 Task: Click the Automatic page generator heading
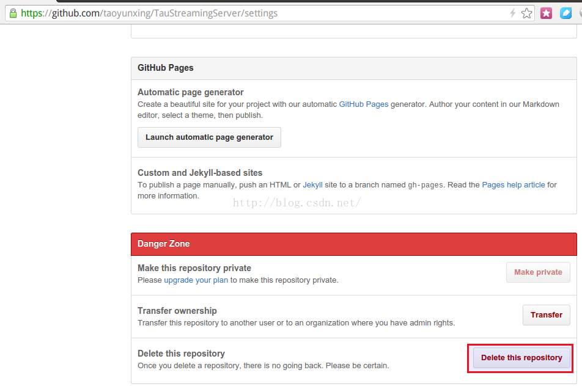tap(190, 92)
